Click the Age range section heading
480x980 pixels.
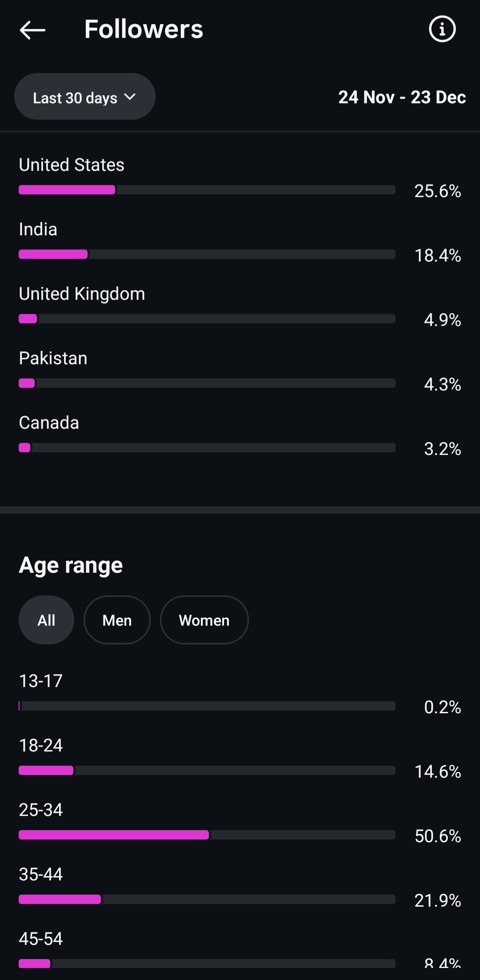(71, 566)
